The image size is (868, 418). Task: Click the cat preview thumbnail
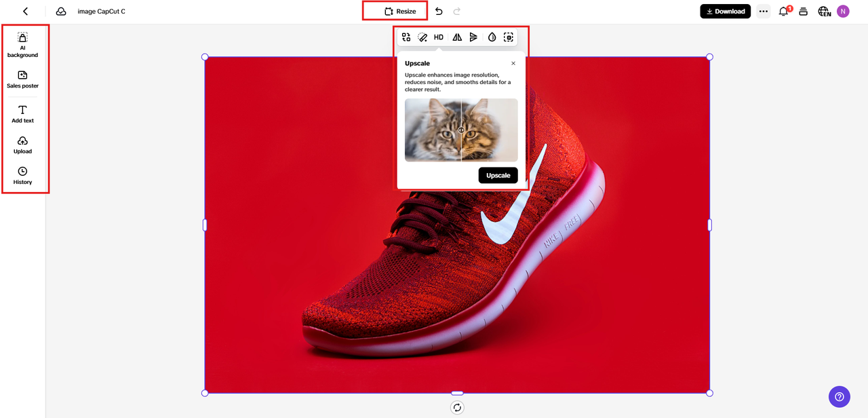pos(461,130)
